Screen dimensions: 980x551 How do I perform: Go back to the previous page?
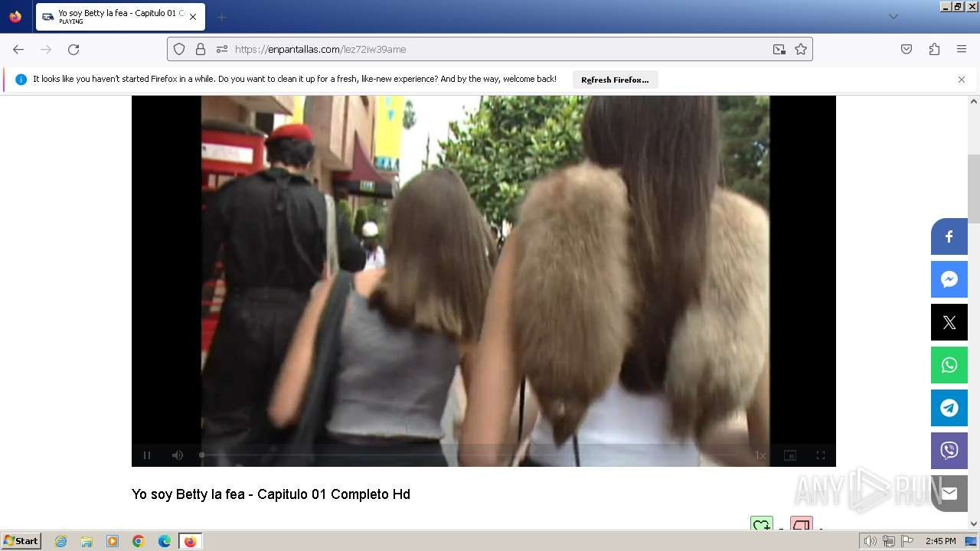coord(18,49)
